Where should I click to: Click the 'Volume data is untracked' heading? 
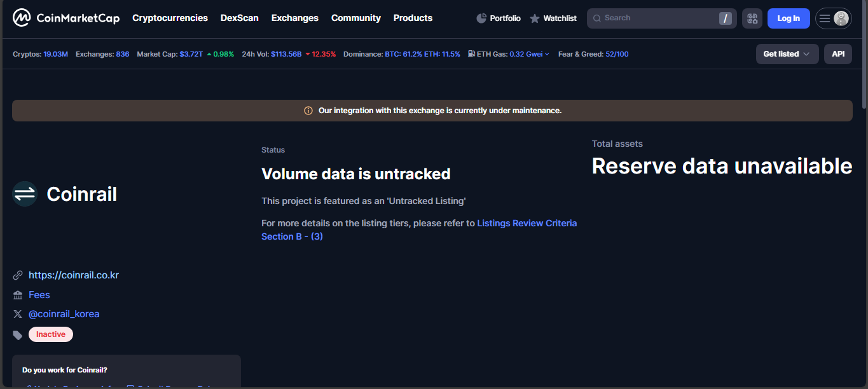pos(356,174)
